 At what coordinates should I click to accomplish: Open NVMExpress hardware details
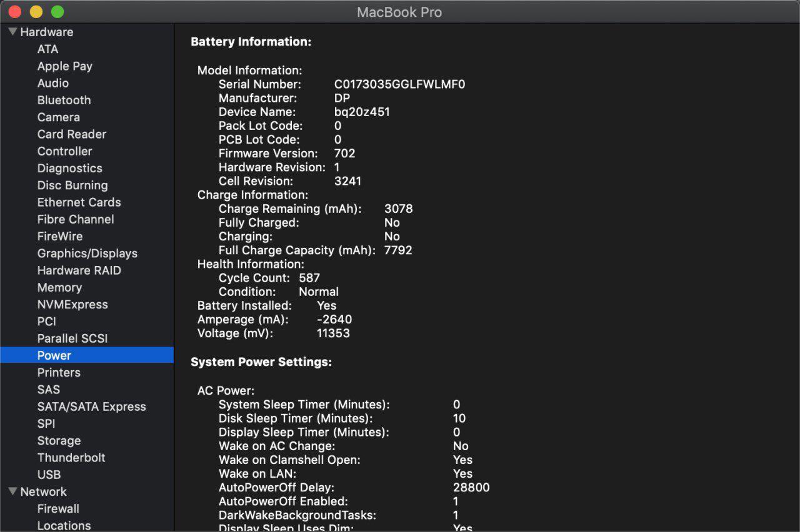coord(72,305)
